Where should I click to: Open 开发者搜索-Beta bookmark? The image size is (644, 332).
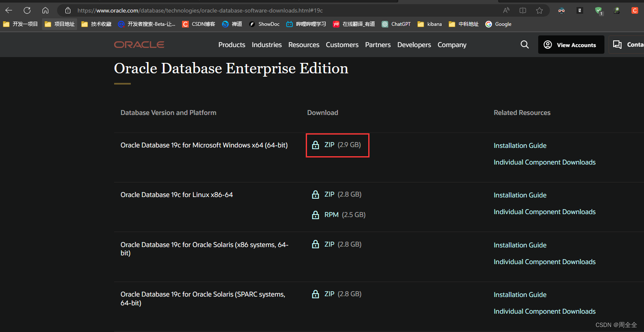pyautogui.click(x=147, y=24)
